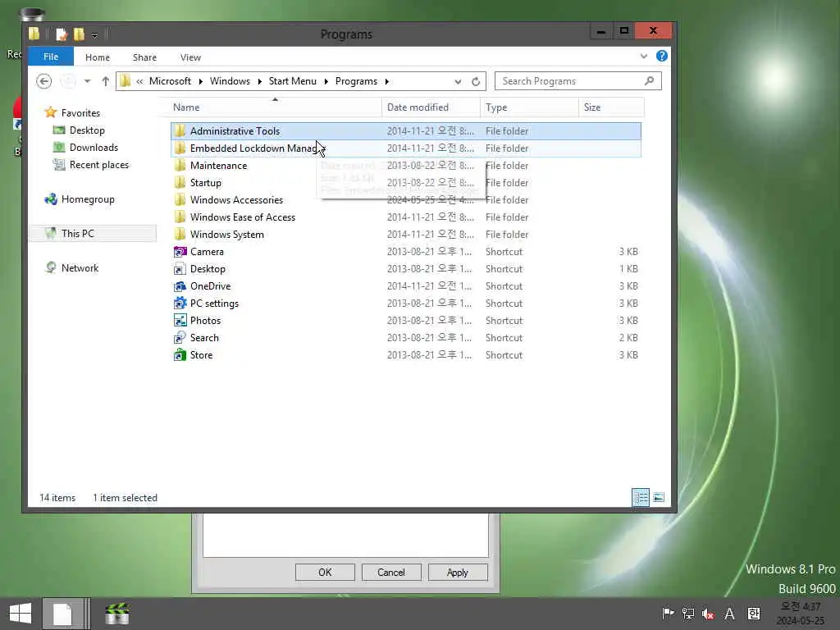Sort by the Name column header
Viewport: 840px width, 630px height.
(274, 107)
